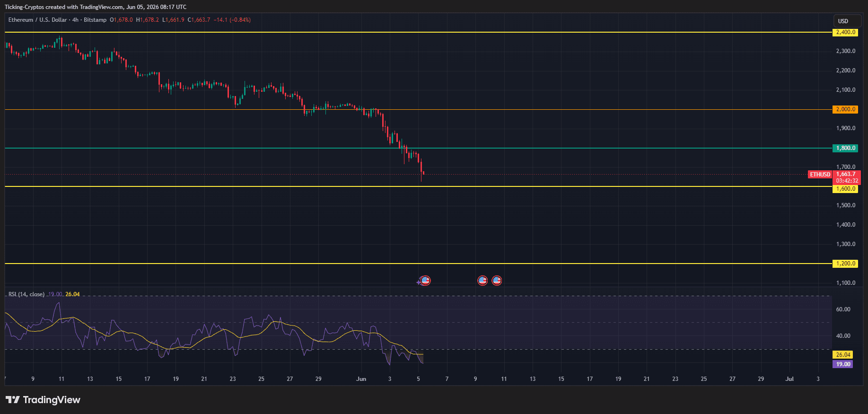
Task: Select the yellow 1,200.0 price label
Action: (845, 264)
